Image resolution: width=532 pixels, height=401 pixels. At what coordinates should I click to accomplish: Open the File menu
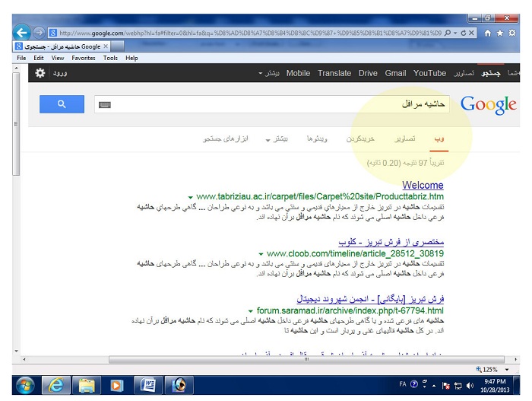[x=21, y=58]
